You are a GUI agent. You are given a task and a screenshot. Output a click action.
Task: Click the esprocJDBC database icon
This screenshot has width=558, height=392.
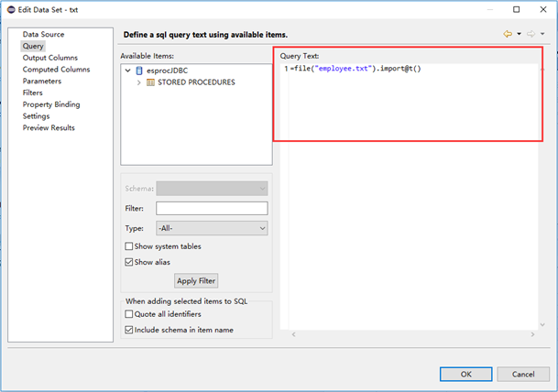(139, 70)
